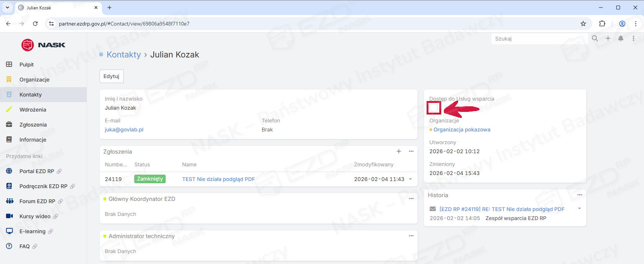Open Zgłoszenia in the sidebar
644x264 pixels.
(33, 125)
